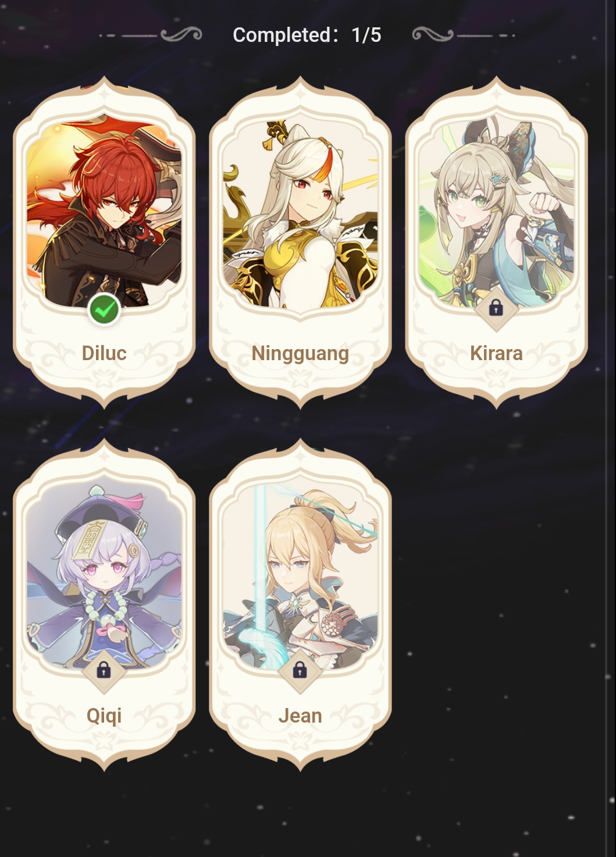616x857 pixels.
Task: Click the Qiqi name label
Action: tap(104, 716)
